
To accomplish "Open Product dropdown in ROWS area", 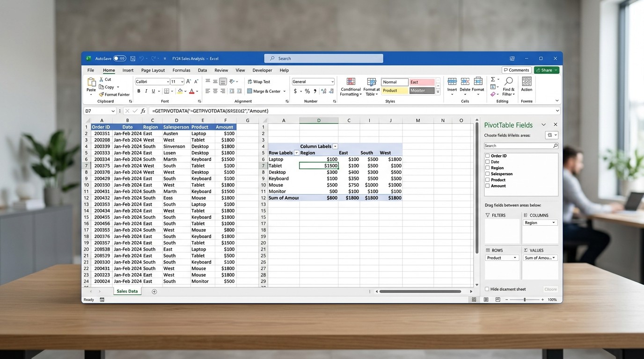I will point(515,258).
